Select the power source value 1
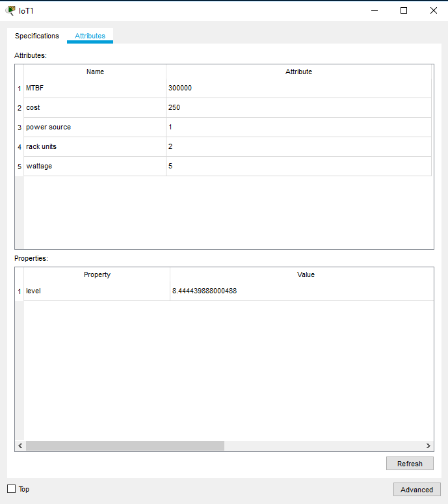The image size is (448, 504). point(298,127)
